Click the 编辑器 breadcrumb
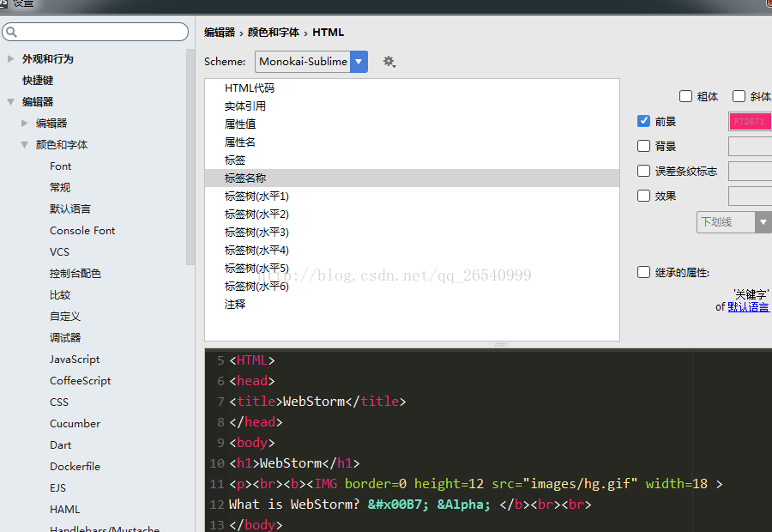The height and width of the screenshot is (532, 772). click(x=220, y=33)
